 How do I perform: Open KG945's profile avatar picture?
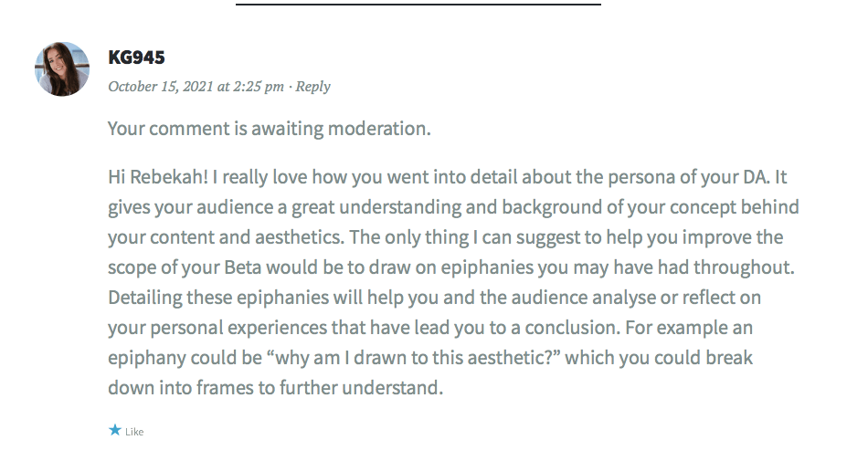(x=62, y=68)
